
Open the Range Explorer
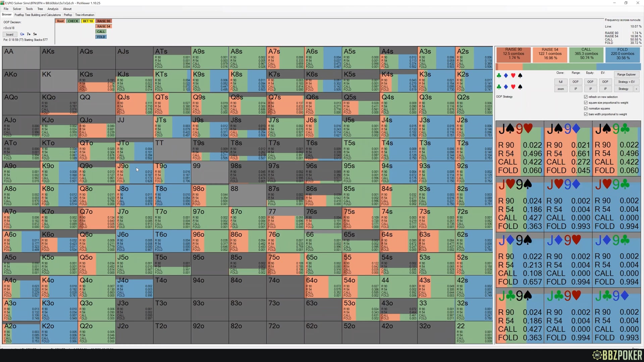click(x=626, y=74)
